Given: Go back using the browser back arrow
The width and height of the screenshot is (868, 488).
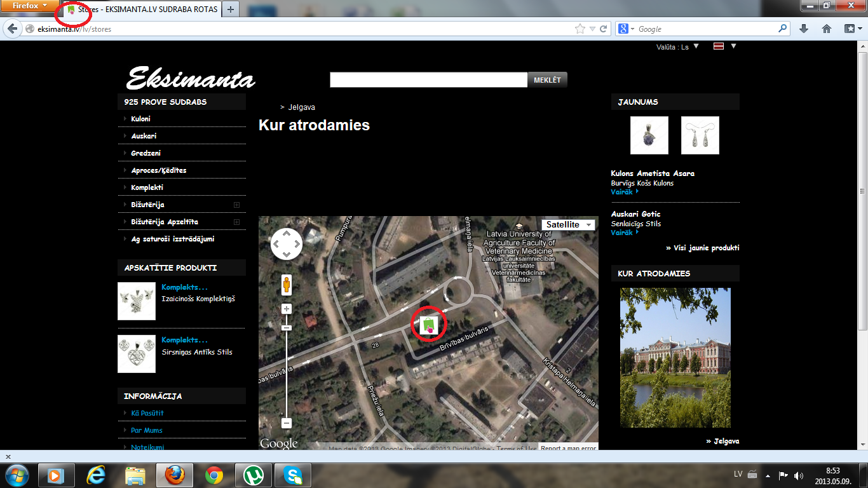Looking at the screenshot, I should [13, 29].
